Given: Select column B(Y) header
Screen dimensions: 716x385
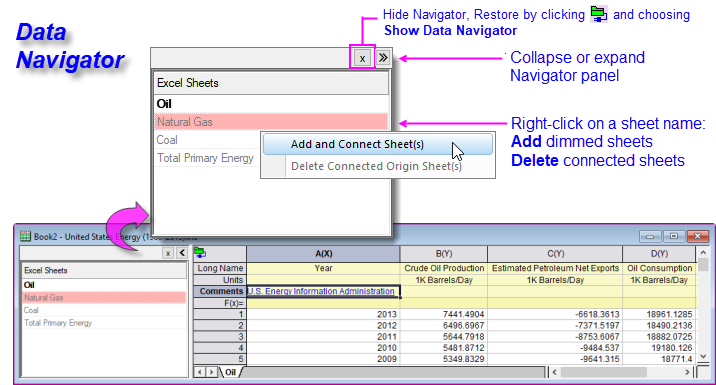Looking at the screenshot, I should click(444, 253).
